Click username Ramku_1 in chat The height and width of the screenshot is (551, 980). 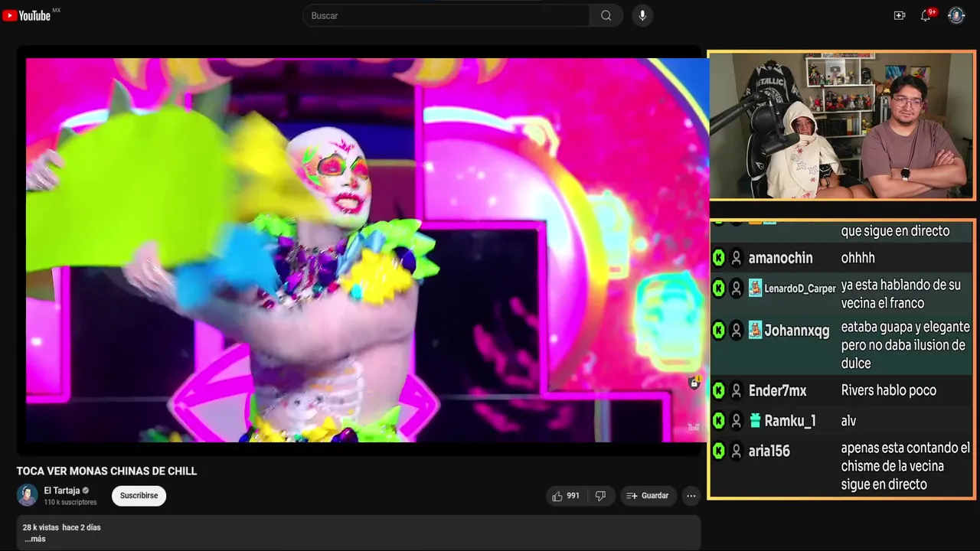click(789, 421)
